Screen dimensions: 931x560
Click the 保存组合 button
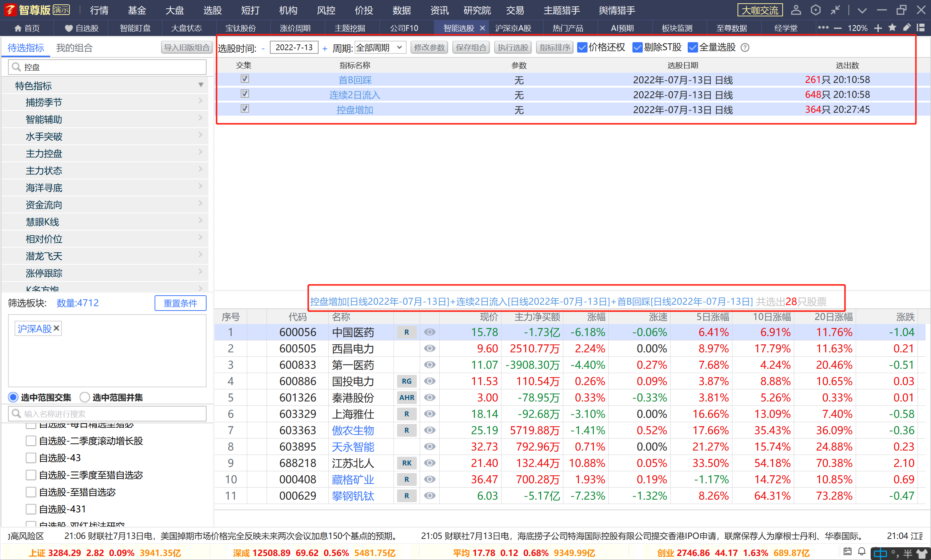471,48
